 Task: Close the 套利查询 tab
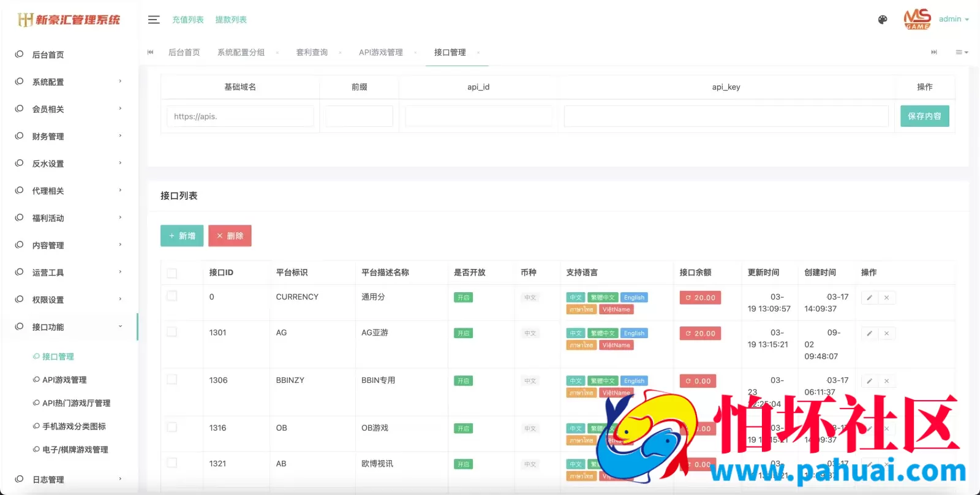pos(340,53)
